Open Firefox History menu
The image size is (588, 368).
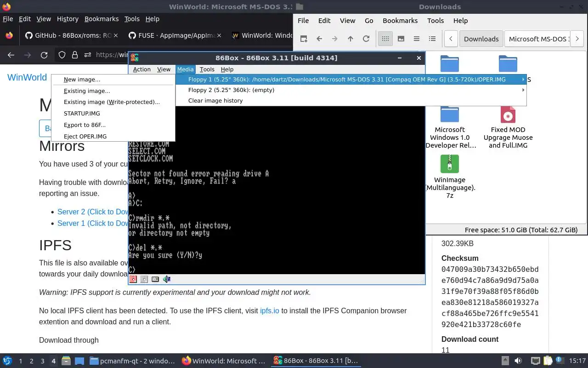pyautogui.click(x=68, y=19)
